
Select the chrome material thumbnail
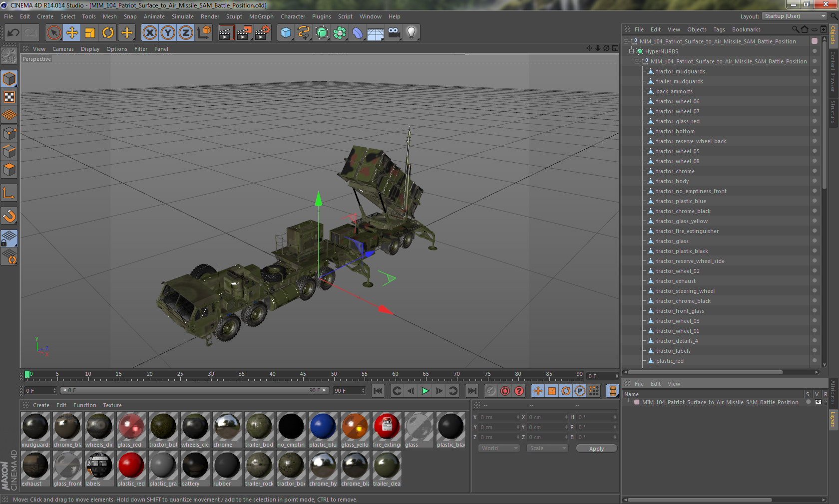click(227, 430)
